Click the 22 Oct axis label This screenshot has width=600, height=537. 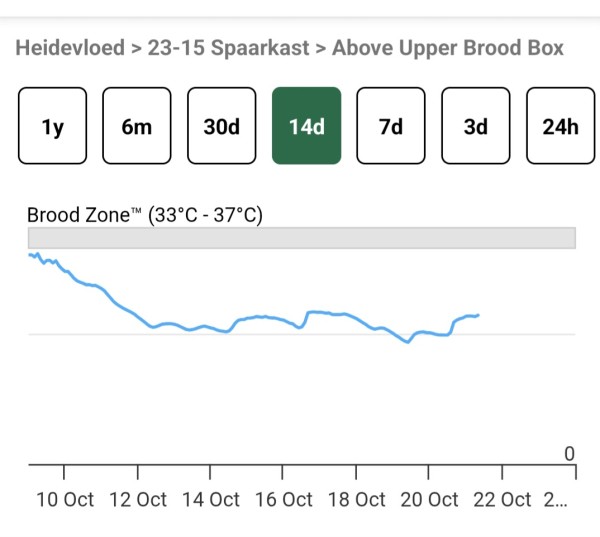coord(503,500)
